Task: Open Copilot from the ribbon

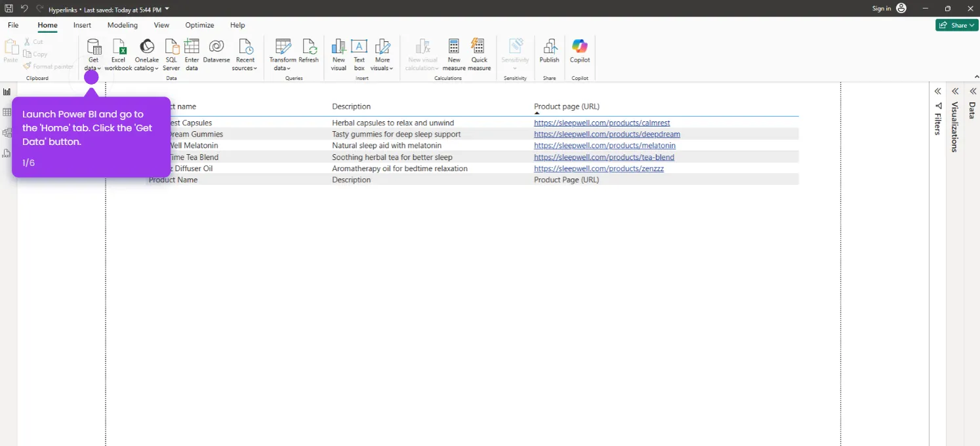Action: (580, 51)
